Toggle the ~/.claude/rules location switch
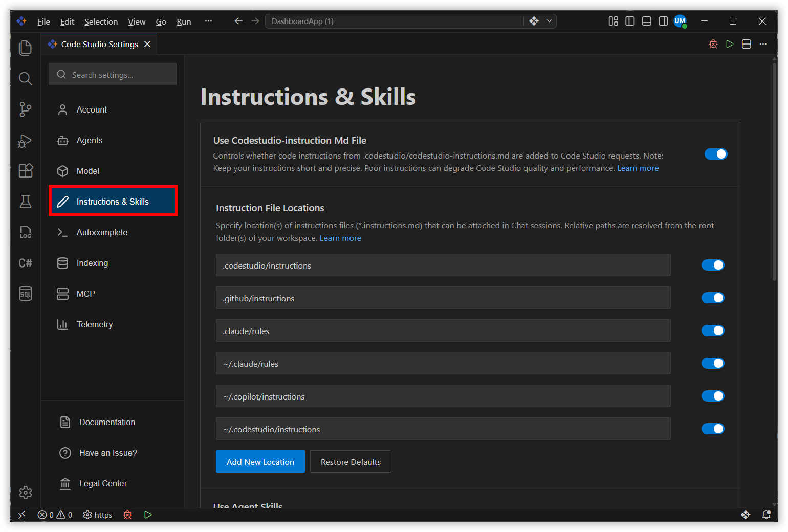Screen dimensions: 788x532 [713, 363]
